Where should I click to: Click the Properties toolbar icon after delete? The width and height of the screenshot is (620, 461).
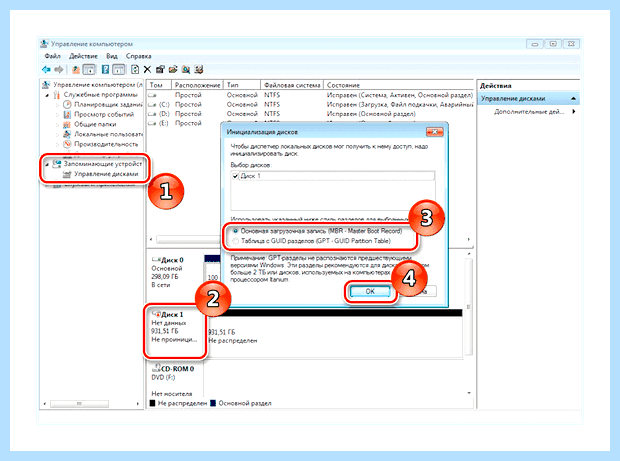coord(160,70)
